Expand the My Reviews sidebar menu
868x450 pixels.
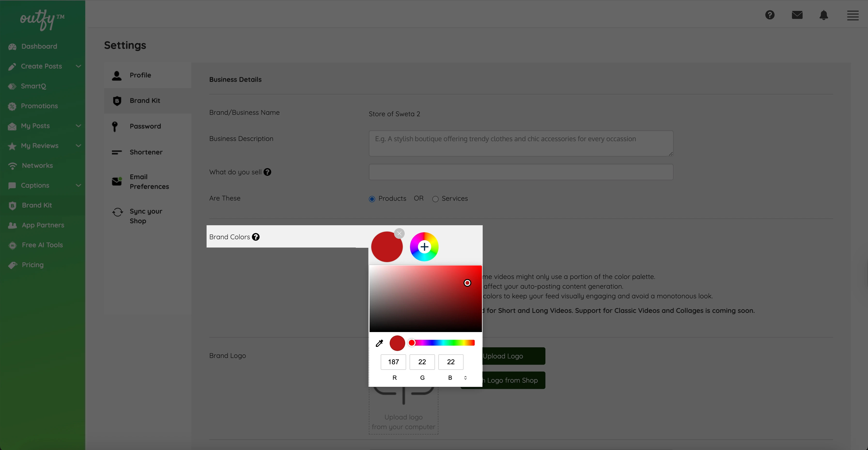(78, 146)
